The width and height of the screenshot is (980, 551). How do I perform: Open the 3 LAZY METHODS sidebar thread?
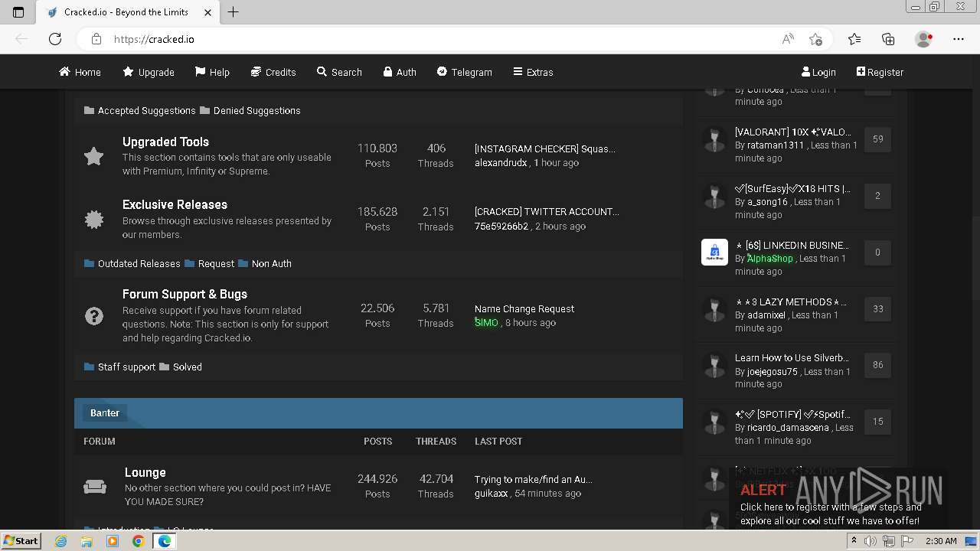click(x=791, y=302)
